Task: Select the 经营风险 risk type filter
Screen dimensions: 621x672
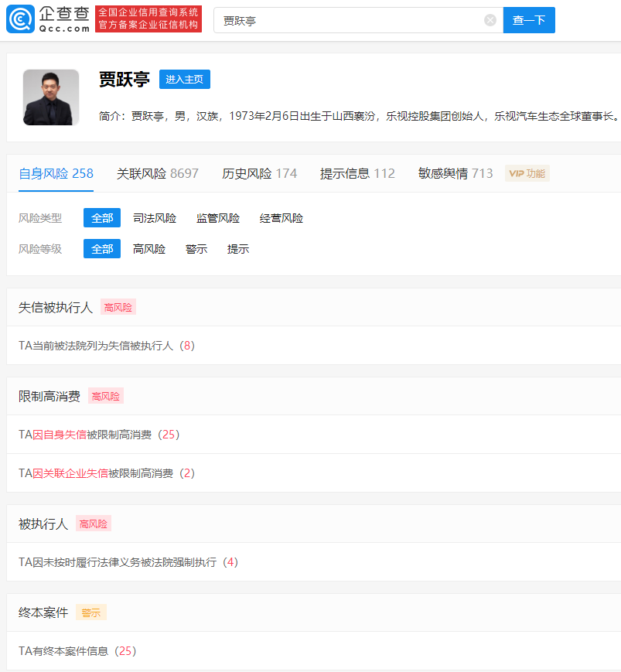Action: coord(281,217)
